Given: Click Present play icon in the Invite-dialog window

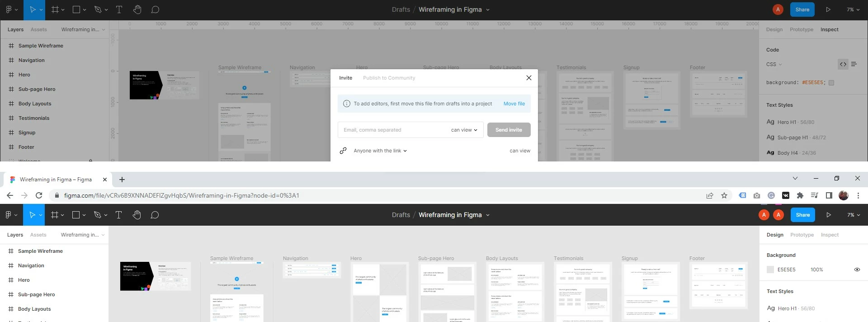Looking at the screenshot, I should tap(828, 9).
